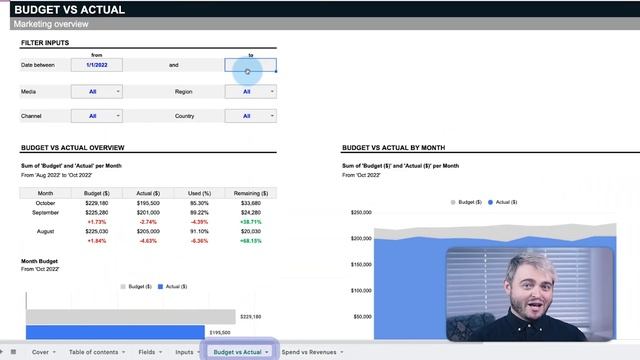Select the 'from' date cell 1/1/2022
Image resolution: width=640 pixels, height=360 pixels.
(97, 65)
